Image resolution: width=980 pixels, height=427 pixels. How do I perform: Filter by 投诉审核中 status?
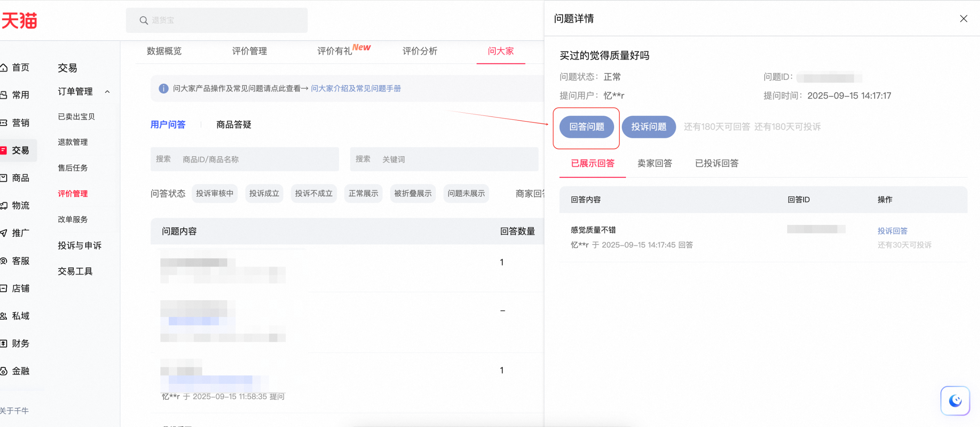coord(215,194)
